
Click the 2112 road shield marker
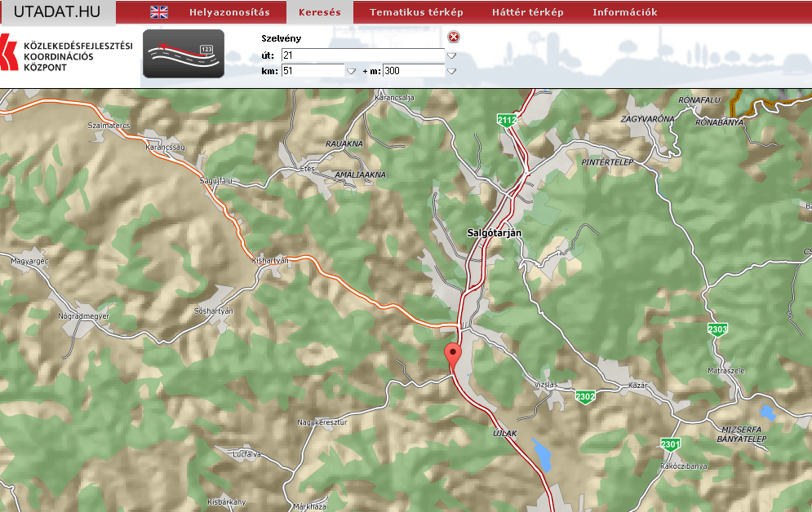point(507,121)
